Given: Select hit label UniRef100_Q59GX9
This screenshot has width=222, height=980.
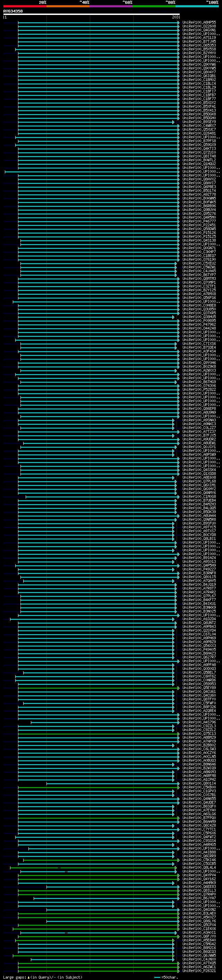Looking at the screenshot, I should 199,145.
